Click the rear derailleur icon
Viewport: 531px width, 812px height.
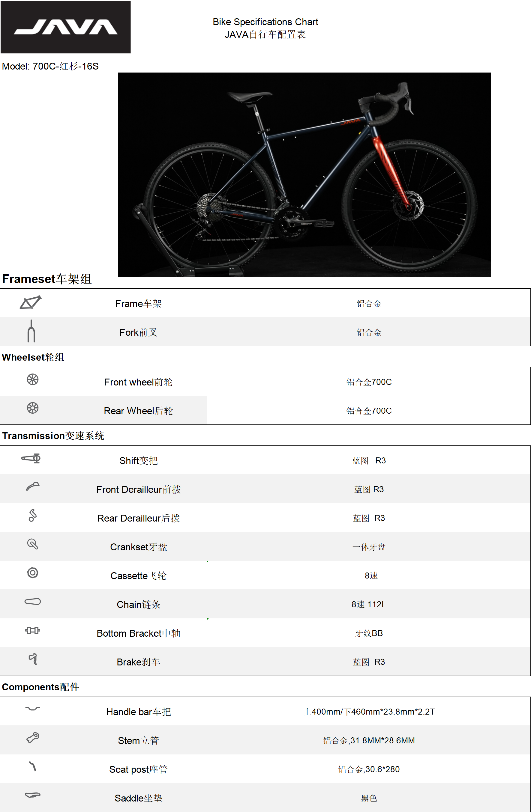coord(32,515)
